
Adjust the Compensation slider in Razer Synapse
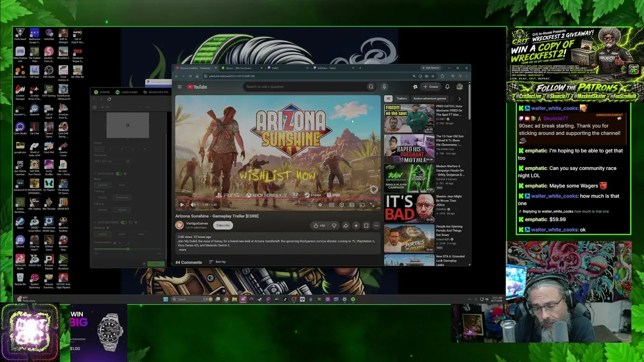pos(128,248)
